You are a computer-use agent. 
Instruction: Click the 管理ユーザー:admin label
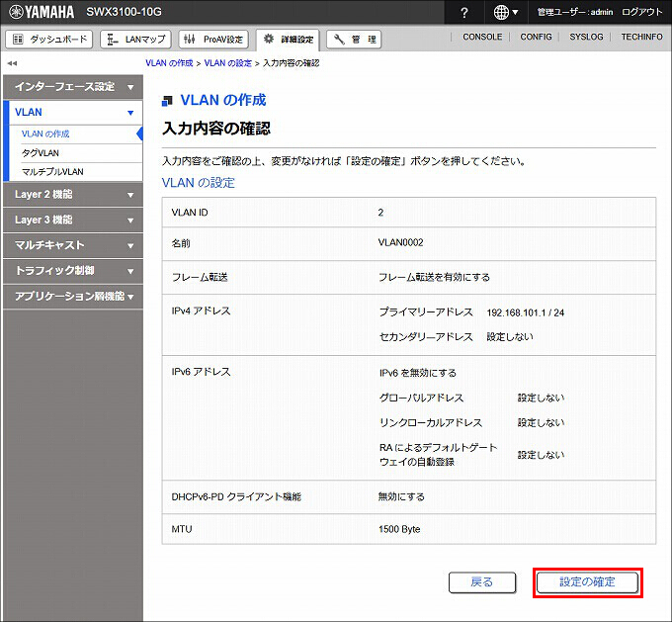(575, 13)
